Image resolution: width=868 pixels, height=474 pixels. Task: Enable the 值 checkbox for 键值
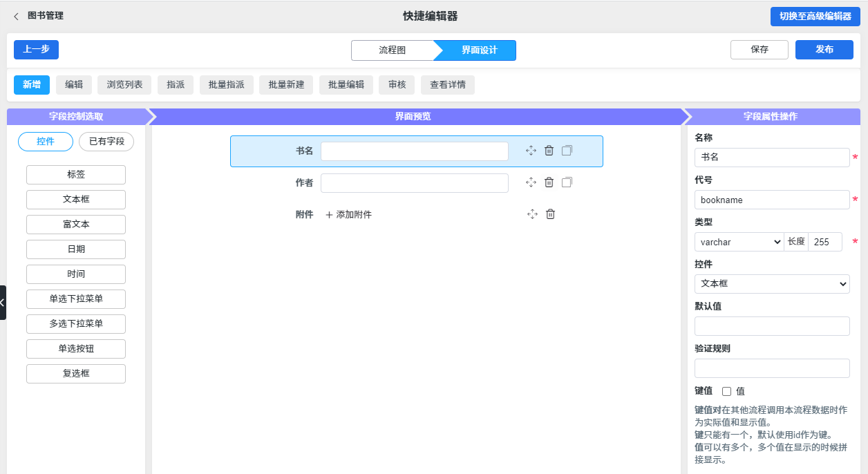(726, 391)
